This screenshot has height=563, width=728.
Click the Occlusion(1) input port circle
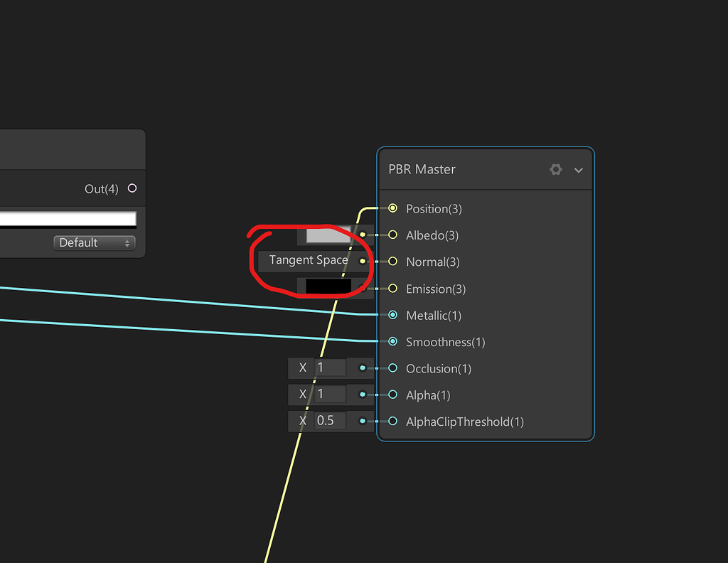pos(392,368)
